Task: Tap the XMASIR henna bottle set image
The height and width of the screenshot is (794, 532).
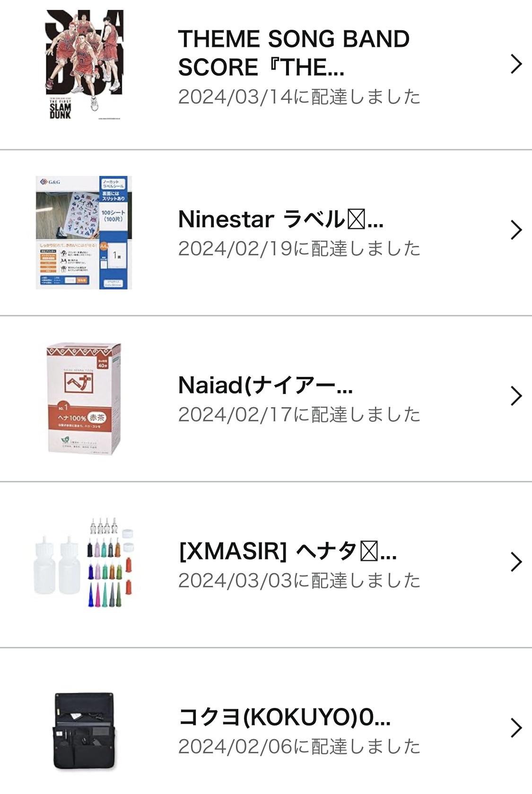Action: pyautogui.click(x=84, y=563)
